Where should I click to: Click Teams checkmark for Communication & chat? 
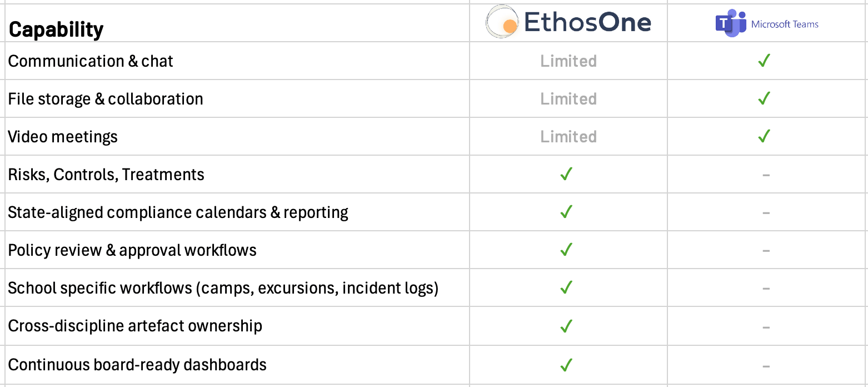point(764,61)
